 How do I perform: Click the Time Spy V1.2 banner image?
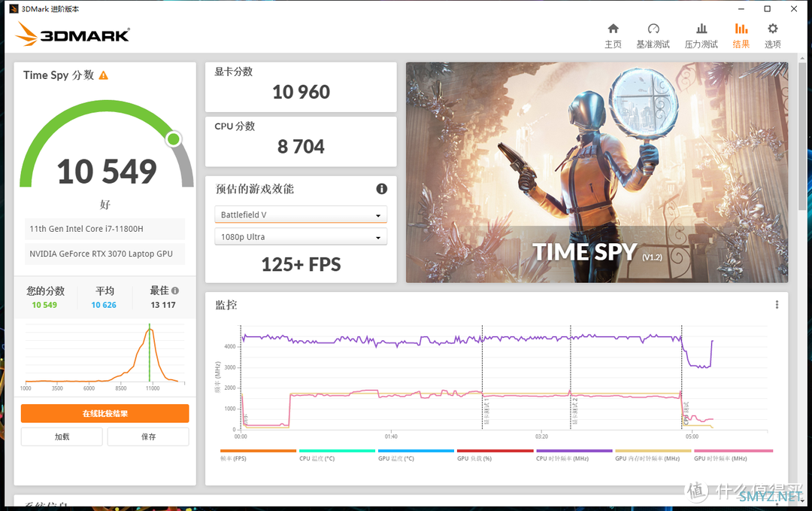tap(597, 172)
